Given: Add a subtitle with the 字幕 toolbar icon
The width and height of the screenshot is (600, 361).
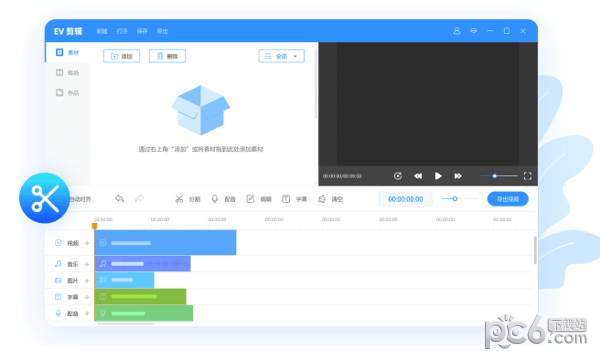Looking at the screenshot, I should 295,199.
